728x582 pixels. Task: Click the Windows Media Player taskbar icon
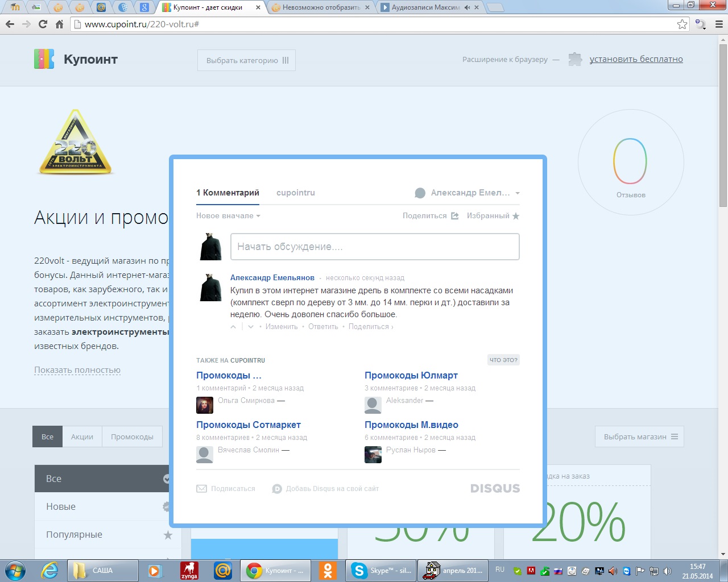155,570
